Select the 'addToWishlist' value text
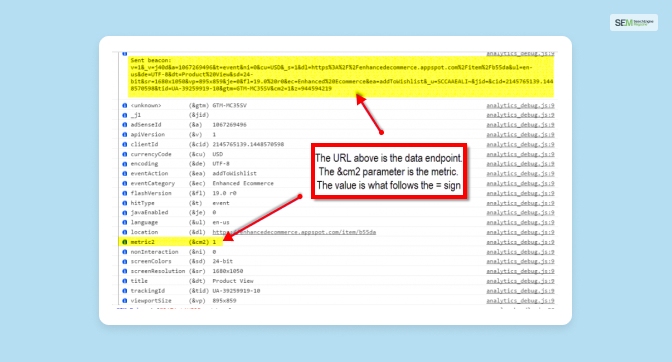This screenshot has width=672, height=362. 234,174
